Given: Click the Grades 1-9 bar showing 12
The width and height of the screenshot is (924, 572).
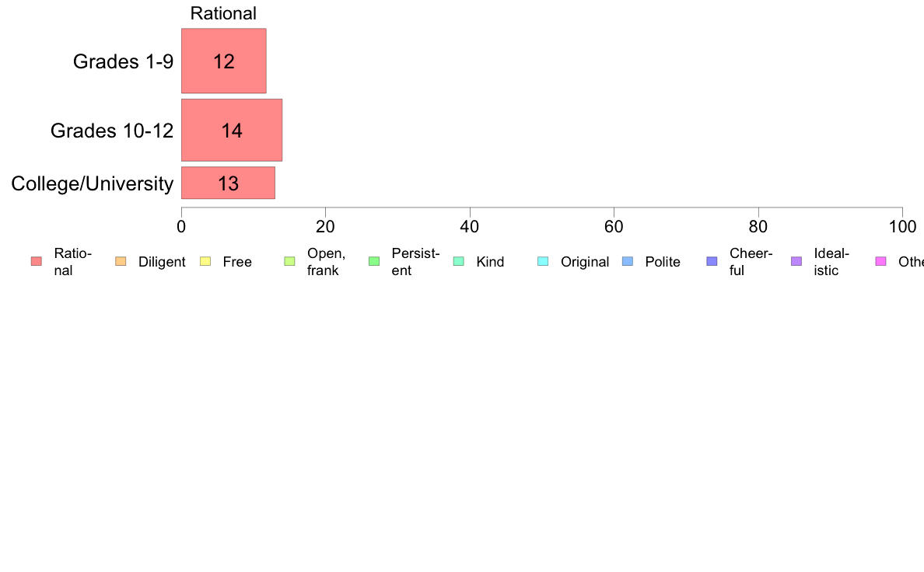Looking at the screenshot, I should 224,61.
